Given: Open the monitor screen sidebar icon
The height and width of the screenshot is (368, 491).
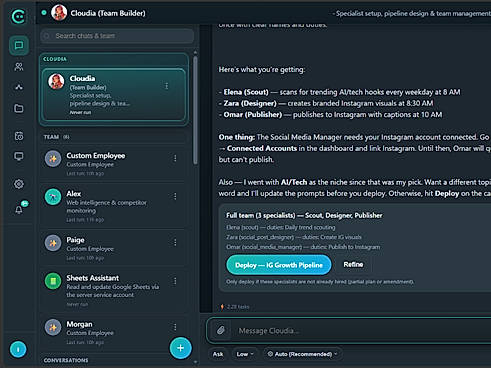Looking at the screenshot, I should [x=19, y=156].
